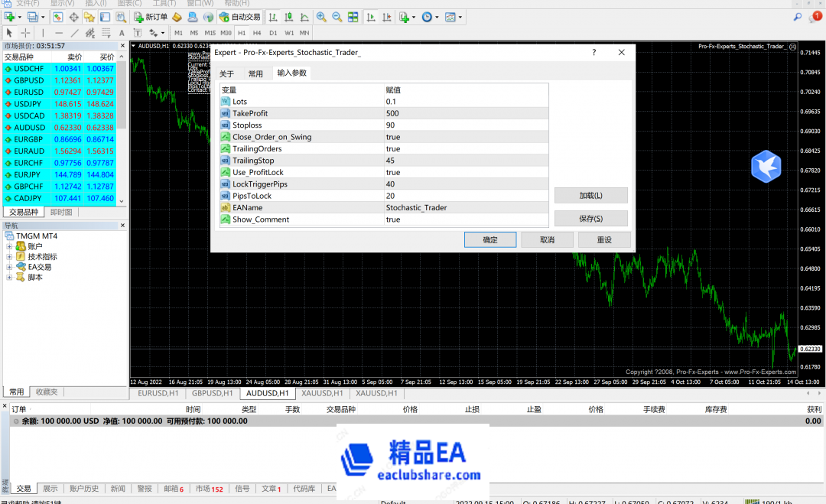Set timeframe to M30

coord(226,33)
